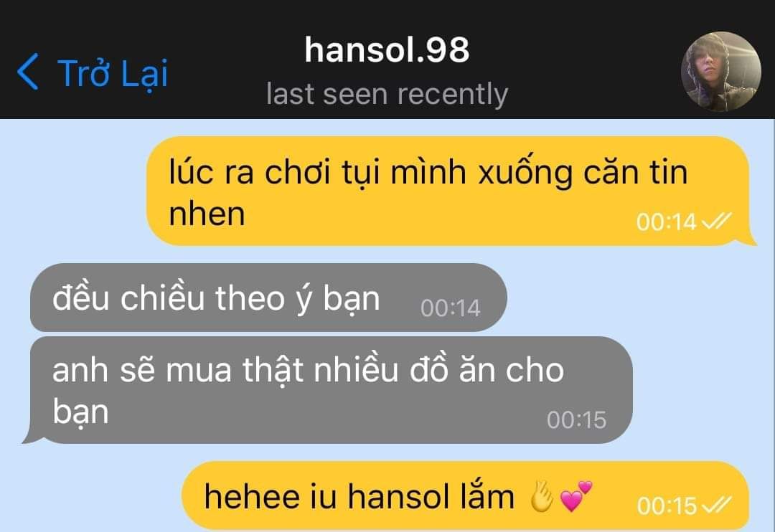775x532 pixels.
Task: Click the 00:15 timestamp on gray bubble
Action: 576,420
